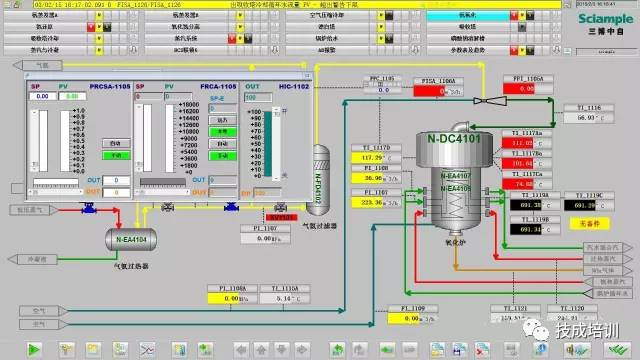Select the N-EA4104 vessel
Image resolution: width=640 pixels, height=360 pixels.
[131, 240]
